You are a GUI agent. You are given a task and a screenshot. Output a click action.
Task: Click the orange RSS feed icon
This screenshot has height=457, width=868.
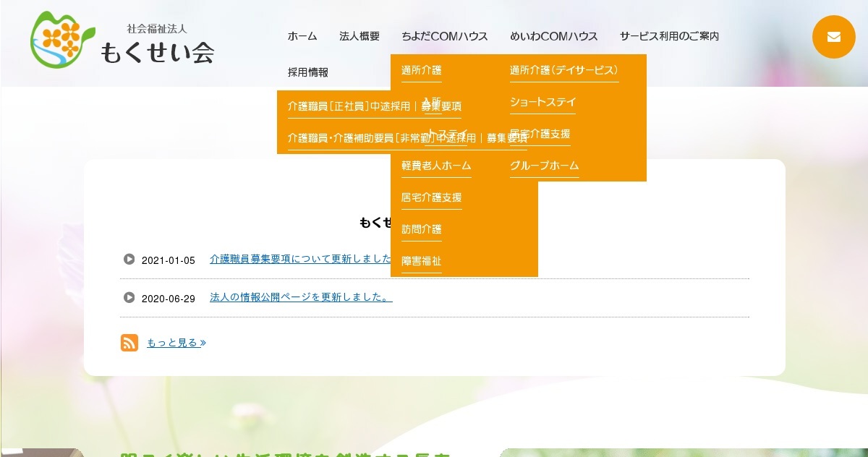pyautogui.click(x=129, y=343)
